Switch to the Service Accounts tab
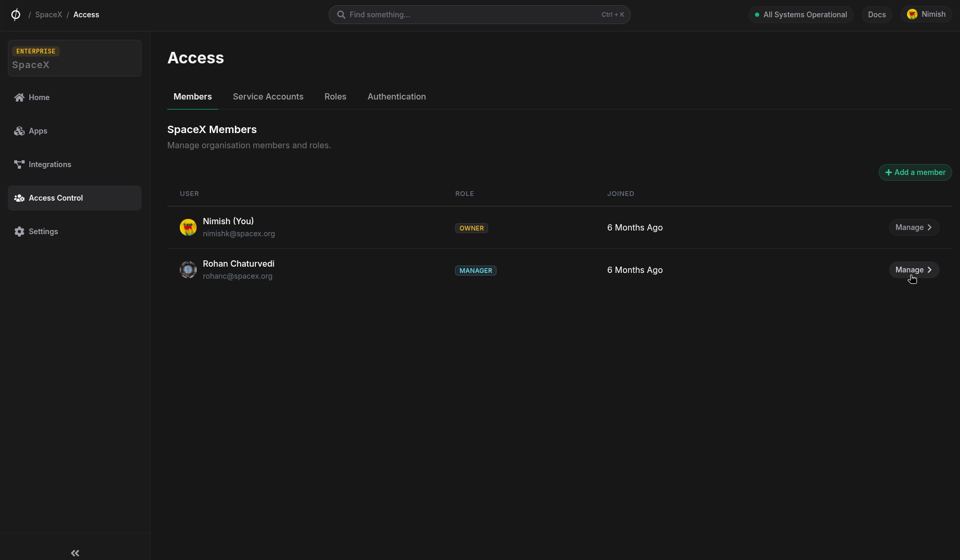 tap(268, 96)
